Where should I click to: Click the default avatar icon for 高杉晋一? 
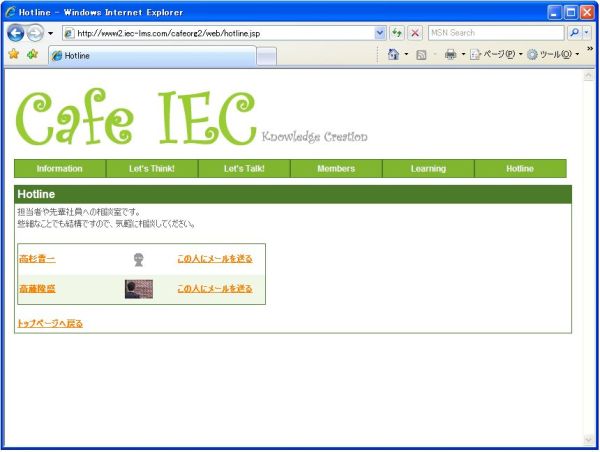pyautogui.click(x=139, y=259)
